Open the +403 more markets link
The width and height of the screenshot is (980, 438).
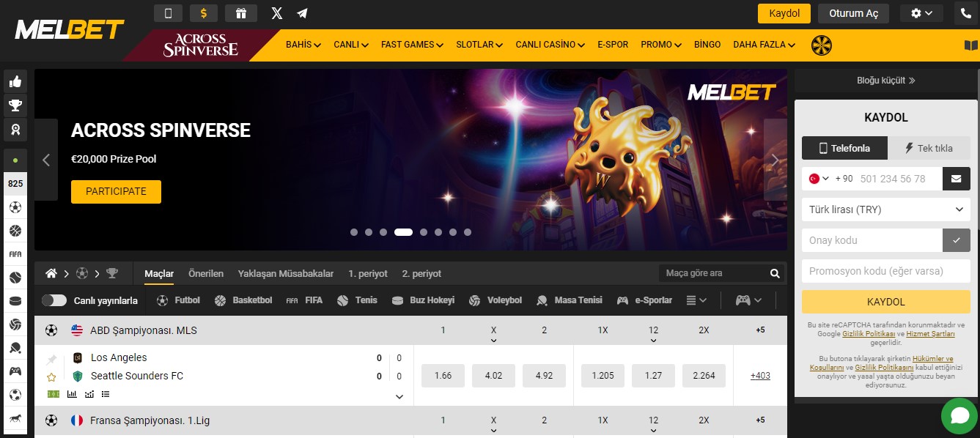[x=760, y=376]
